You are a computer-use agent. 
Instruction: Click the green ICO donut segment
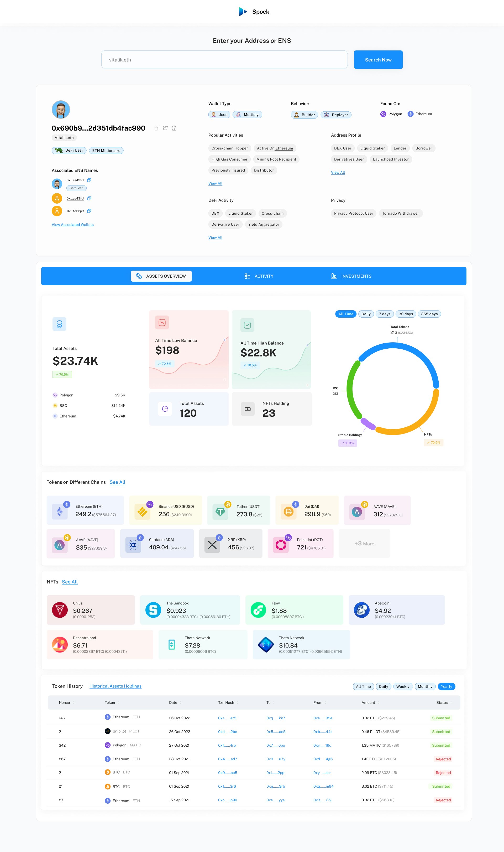click(x=350, y=389)
